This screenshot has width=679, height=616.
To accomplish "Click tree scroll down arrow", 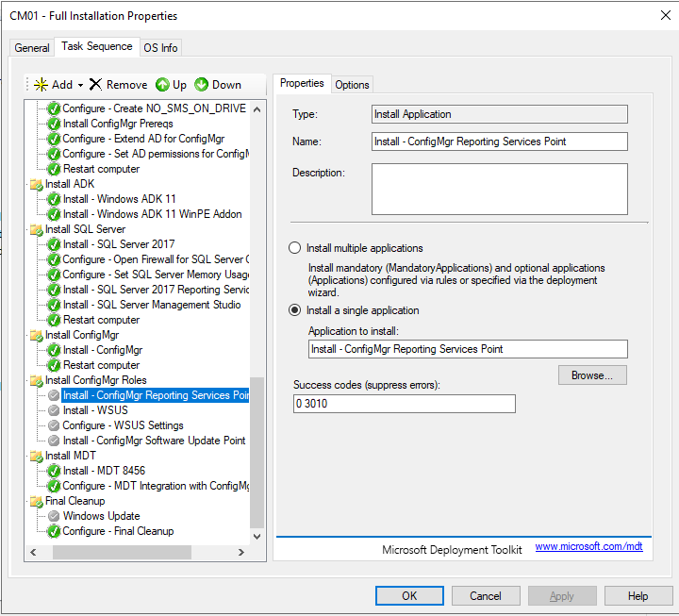I will click(257, 537).
